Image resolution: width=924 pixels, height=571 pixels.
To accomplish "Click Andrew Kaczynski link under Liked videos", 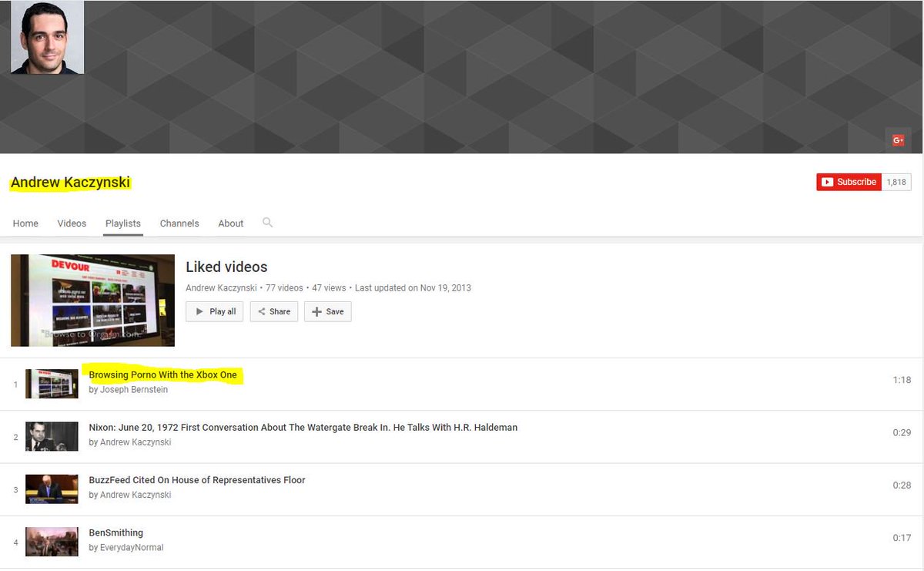I will [x=223, y=288].
